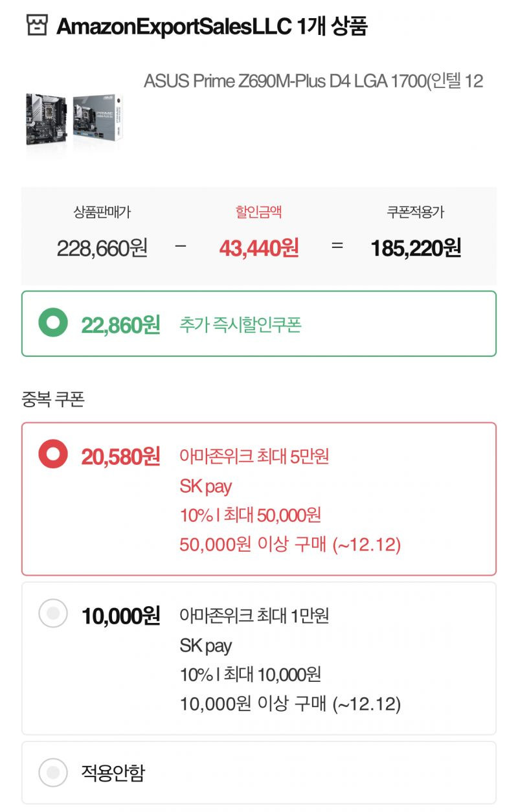Click the 아마존위크 최대 1만원 coupon text
Screen dimensions: 518x812
(x=254, y=615)
